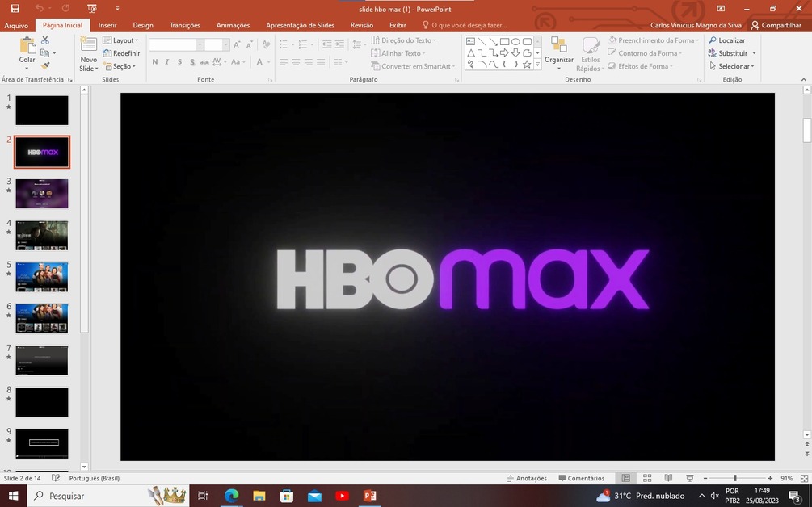Select slide 4 thumbnail in the panel
Image resolution: width=812 pixels, height=507 pixels.
(x=41, y=235)
